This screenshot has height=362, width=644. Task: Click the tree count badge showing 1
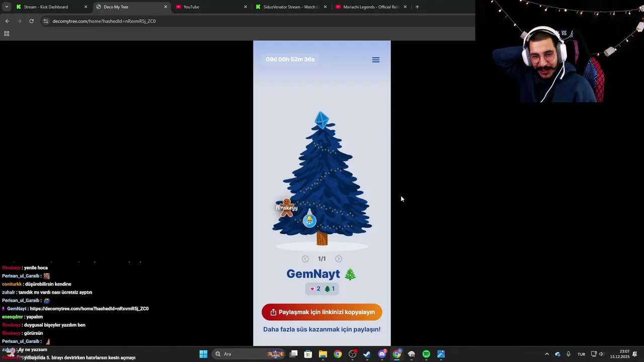coord(330,289)
